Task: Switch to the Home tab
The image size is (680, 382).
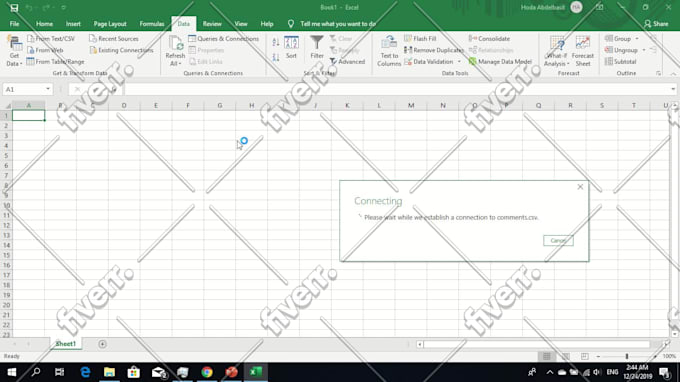Action: (44, 24)
